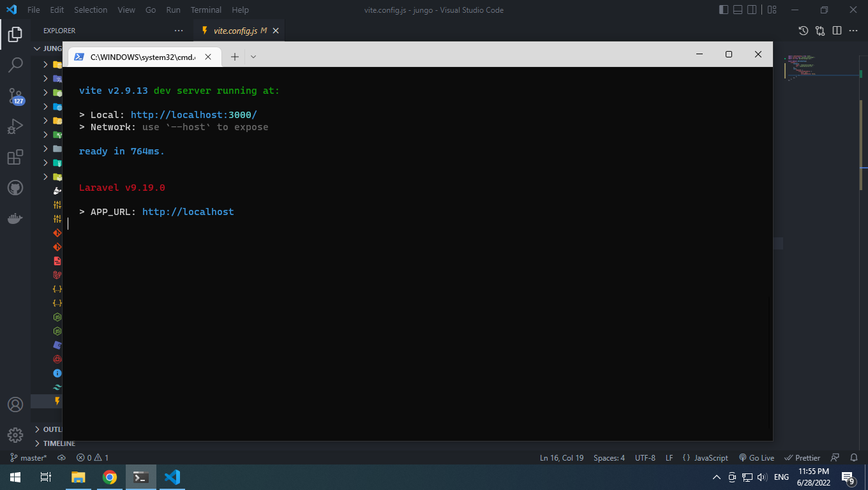Click the Open Changes compare icon
868x490 pixels.
pos(820,31)
